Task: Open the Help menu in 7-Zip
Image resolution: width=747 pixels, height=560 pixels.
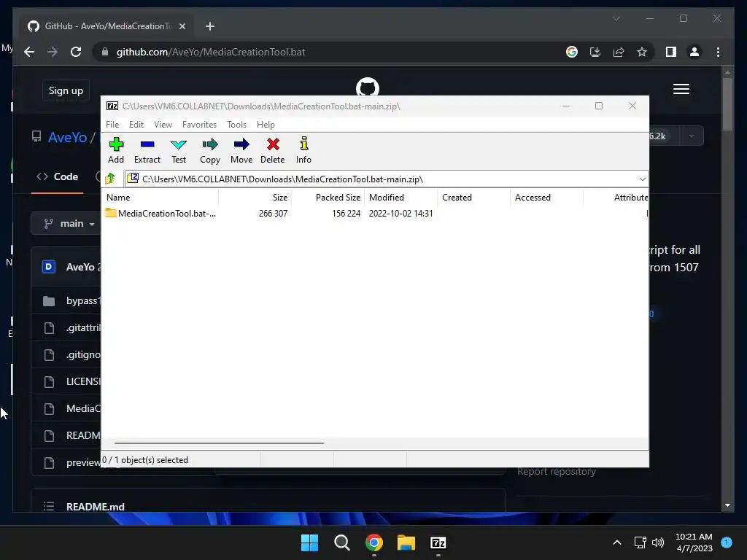Action: click(266, 124)
